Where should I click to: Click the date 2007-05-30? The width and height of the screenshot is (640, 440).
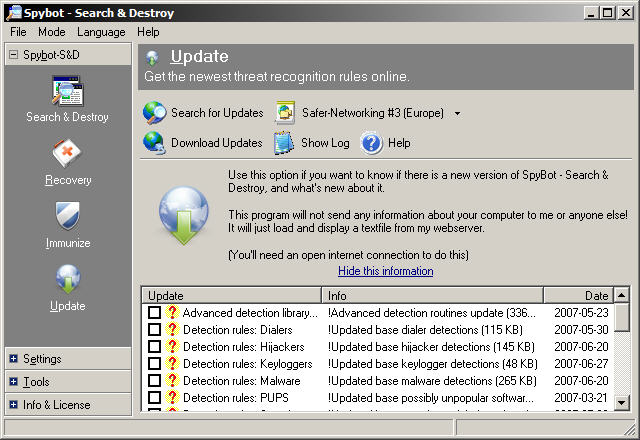coord(581,329)
